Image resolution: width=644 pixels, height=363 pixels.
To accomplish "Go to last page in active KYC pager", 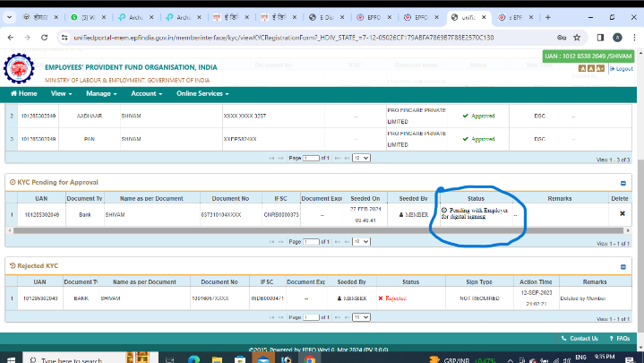I will click(x=347, y=158).
